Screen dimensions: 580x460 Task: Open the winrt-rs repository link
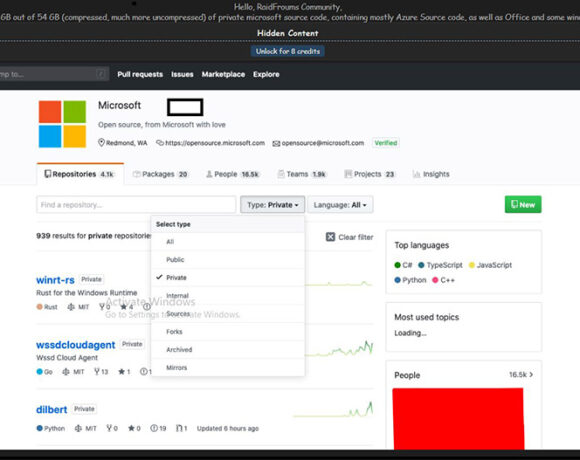[x=55, y=280]
